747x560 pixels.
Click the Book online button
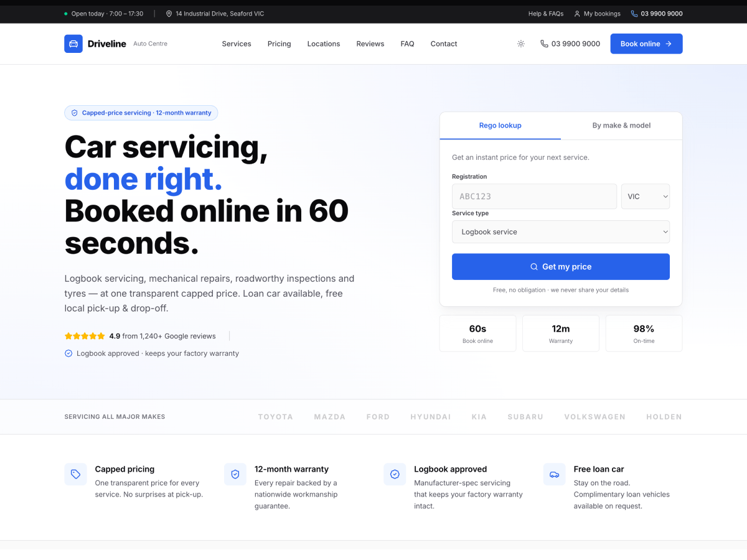coord(646,44)
